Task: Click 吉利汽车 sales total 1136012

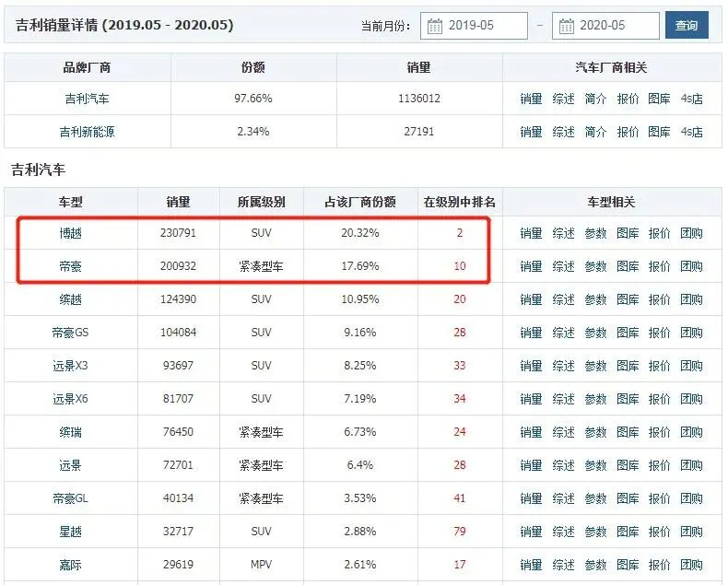Action: click(418, 99)
